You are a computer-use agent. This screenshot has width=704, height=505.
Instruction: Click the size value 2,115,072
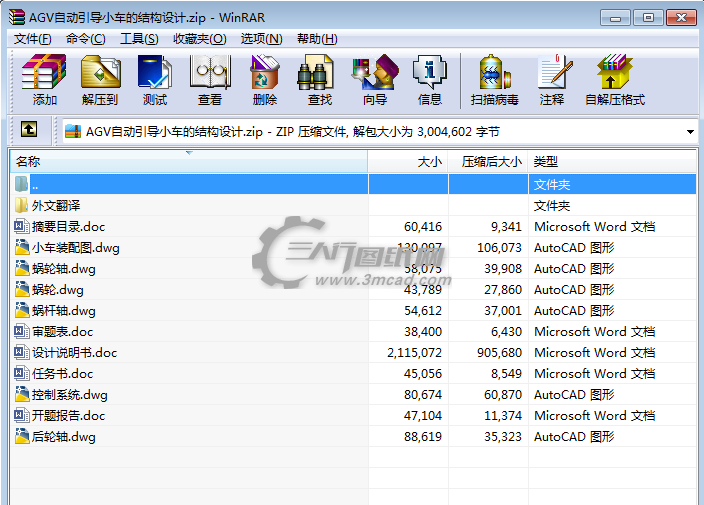click(x=414, y=353)
